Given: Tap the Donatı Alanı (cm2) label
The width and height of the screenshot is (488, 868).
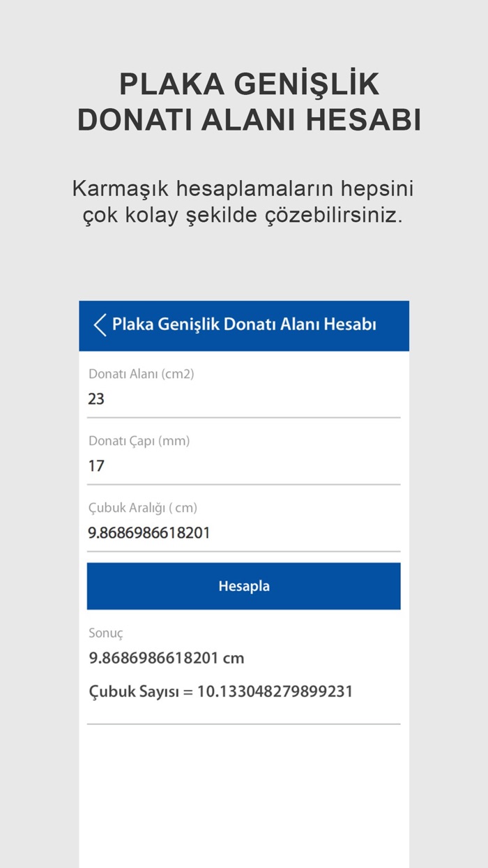Looking at the screenshot, I should tap(141, 374).
